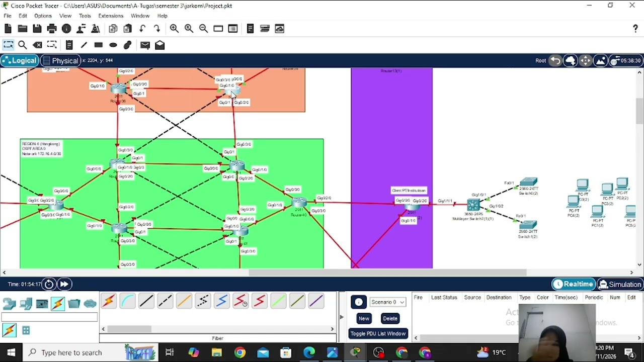The image size is (644, 362).
Task: Draw an ellipse with the Ellipse tool
Action: 113,45
